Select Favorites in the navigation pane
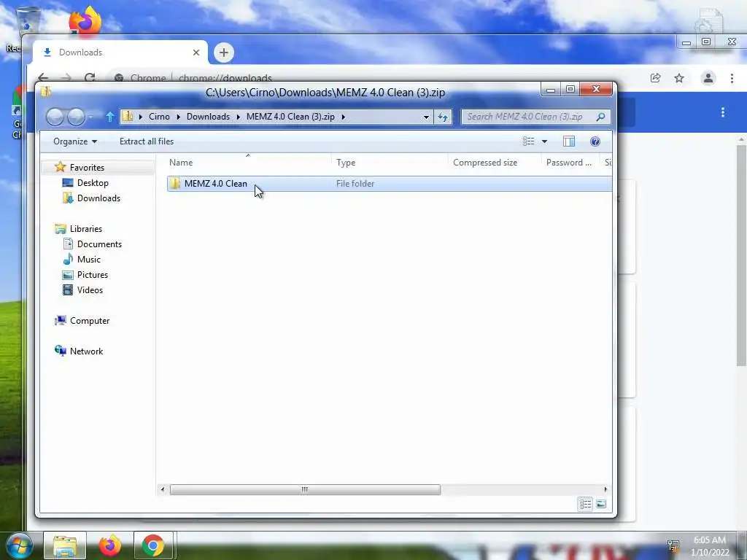The image size is (747, 560). tap(87, 168)
